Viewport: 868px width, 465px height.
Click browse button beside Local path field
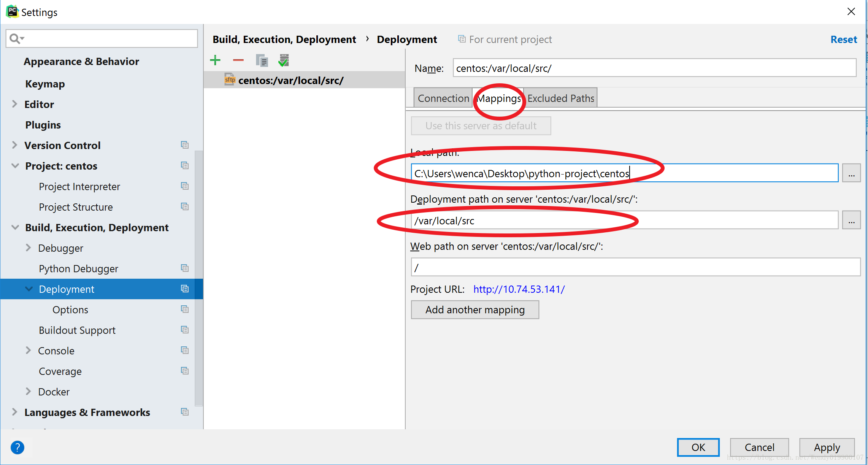(x=851, y=173)
